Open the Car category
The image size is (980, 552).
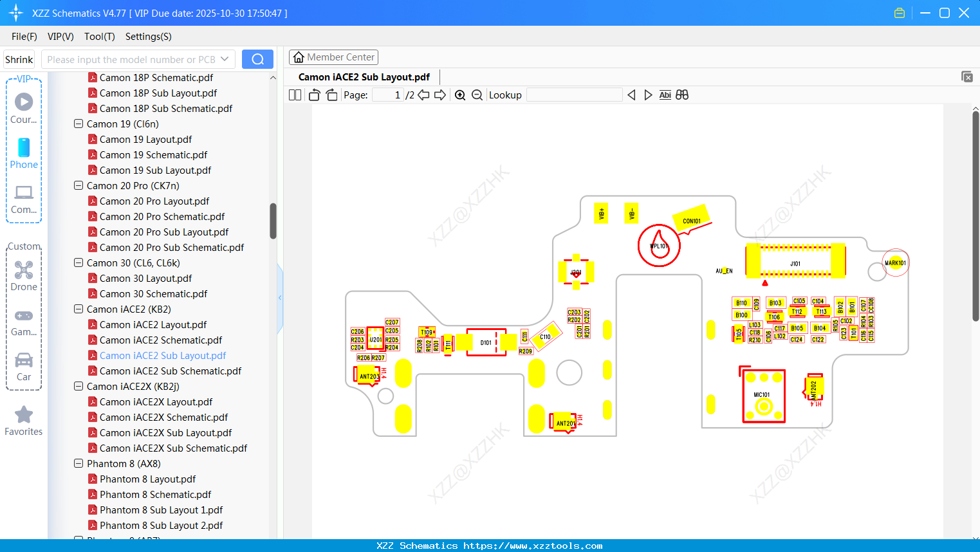(x=24, y=366)
